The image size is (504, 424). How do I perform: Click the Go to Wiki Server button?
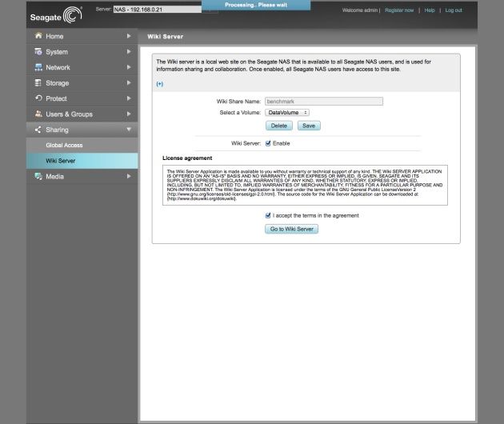click(x=291, y=229)
